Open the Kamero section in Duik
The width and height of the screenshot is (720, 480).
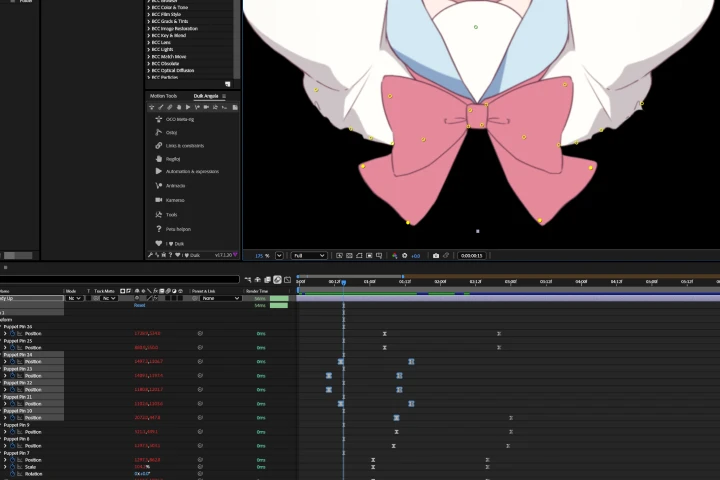(174, 200)
